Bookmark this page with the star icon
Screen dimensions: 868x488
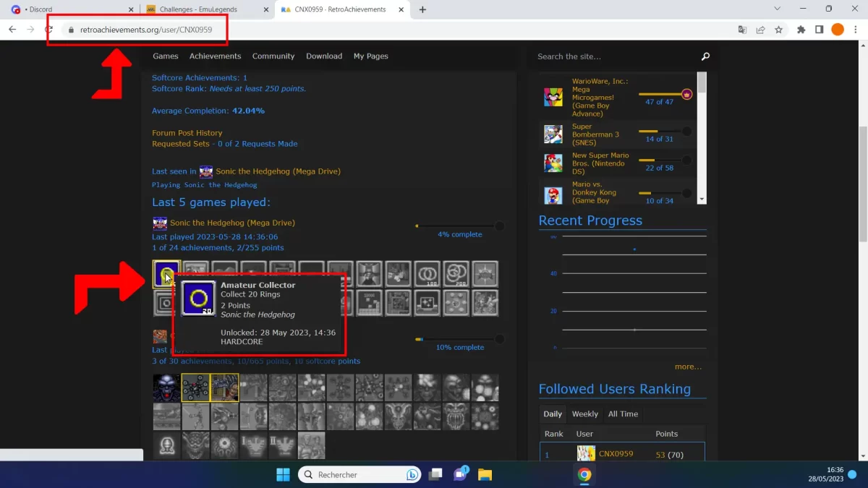click(778, 30)
